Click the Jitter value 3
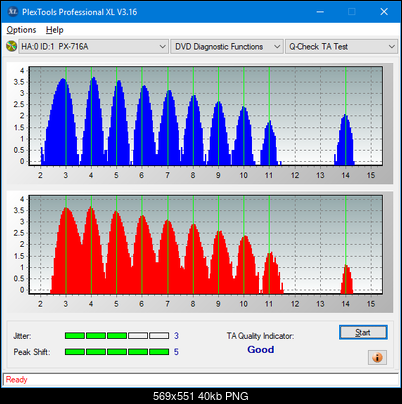The width and height of the screenshot is (402, 404). [176, 336]
